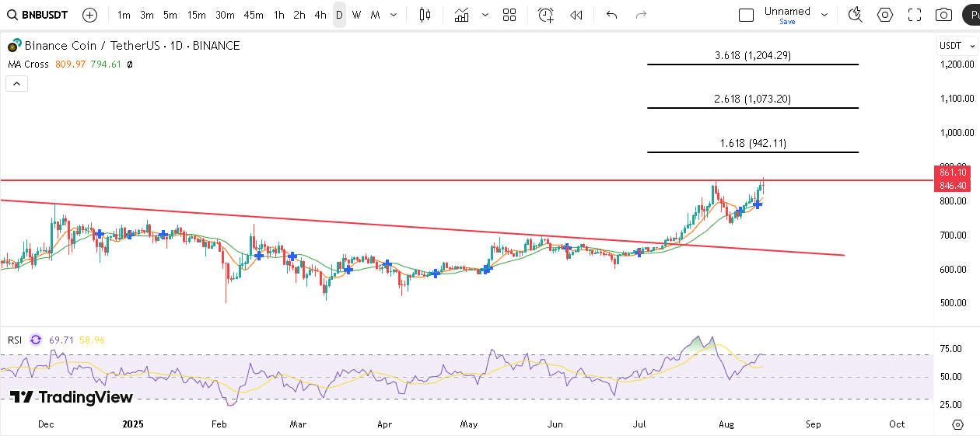Collapse the indicator legend with chevron button
Viewport: 980px width, 436px height.
pyautogui.click(x=16, y=84)
